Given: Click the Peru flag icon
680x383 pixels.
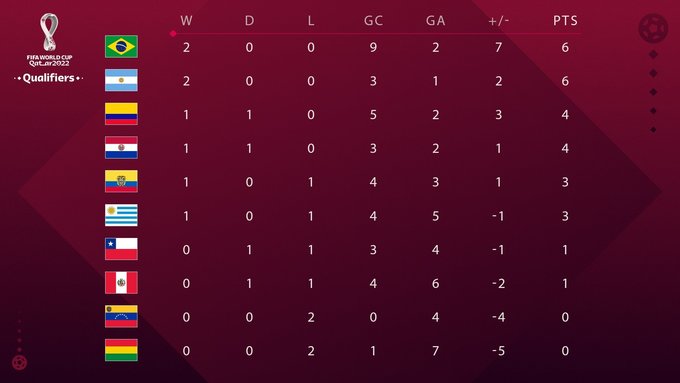Looking at the screenshot, I should [x=121, y=283].
